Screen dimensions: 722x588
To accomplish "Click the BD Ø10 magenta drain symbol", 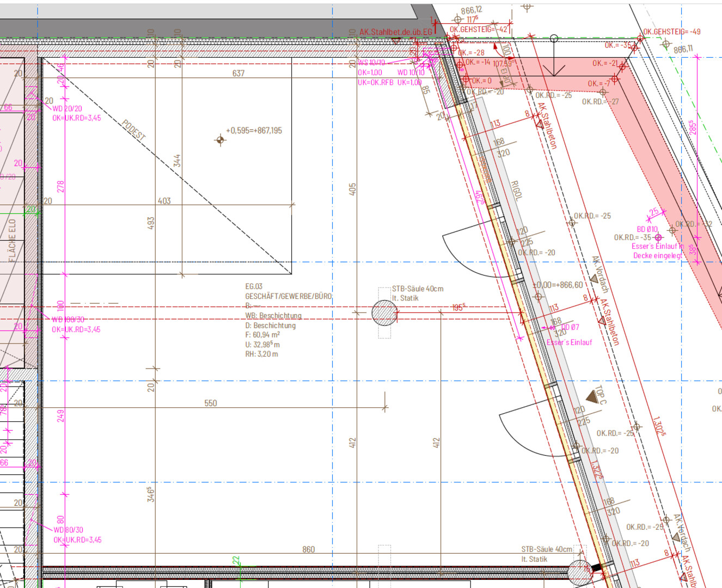I will [658, 237].
